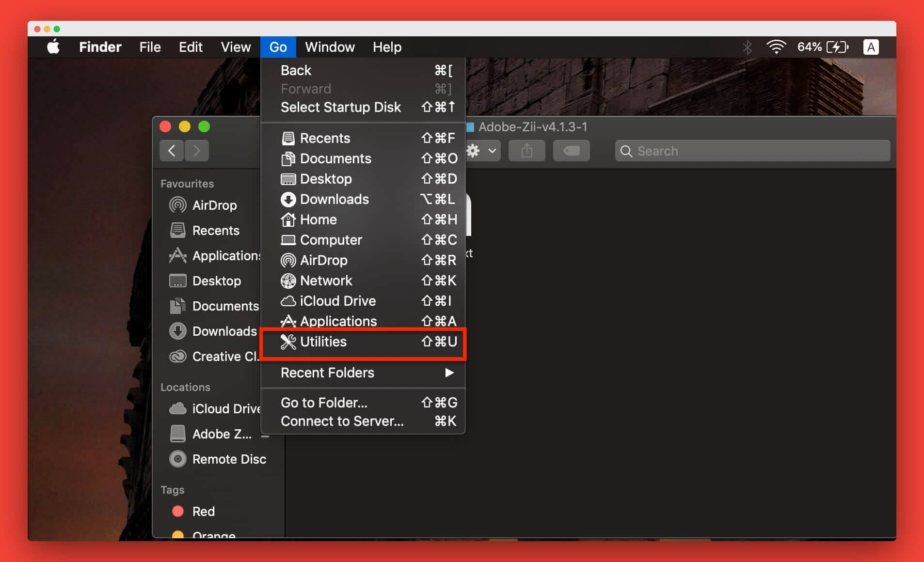924x562 pixels.
Task: Open the View menu
Action: [x=236, y=47]
